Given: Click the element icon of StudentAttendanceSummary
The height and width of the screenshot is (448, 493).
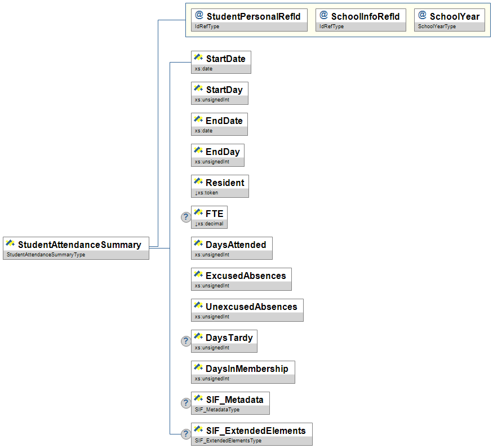Looking at the screenshot, I should click(x=10, y=244).
